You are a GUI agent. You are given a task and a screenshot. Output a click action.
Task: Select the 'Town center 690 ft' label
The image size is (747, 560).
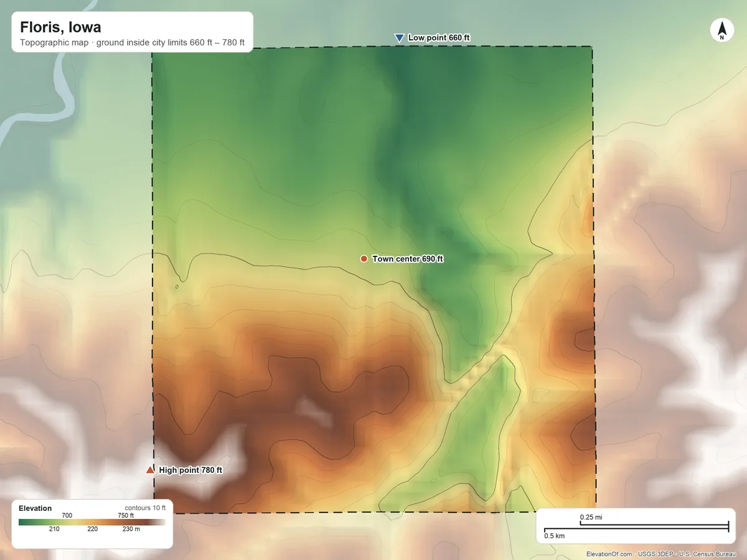[408, 259]
